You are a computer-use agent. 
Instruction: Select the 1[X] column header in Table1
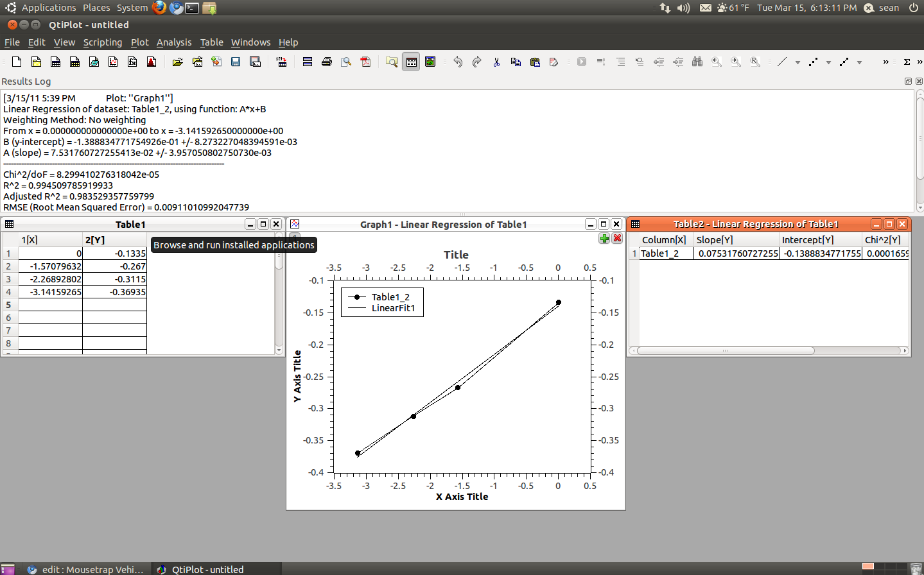click(x=51, y=240)
